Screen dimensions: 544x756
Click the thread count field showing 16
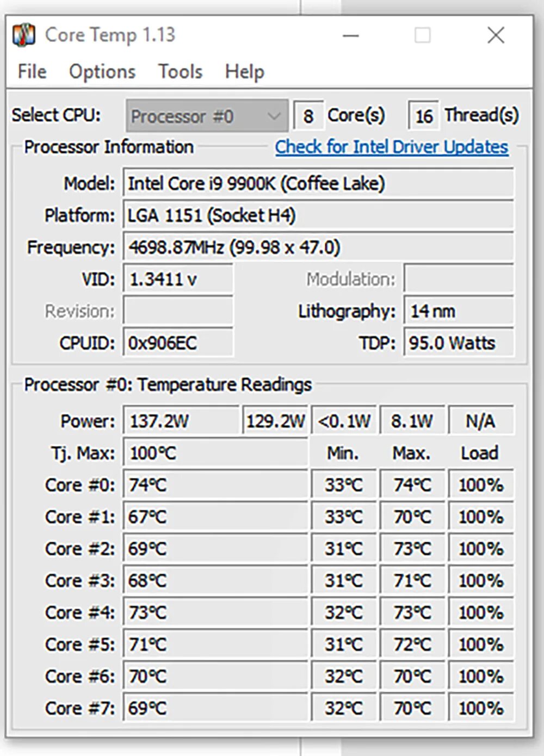[x=424, y=116]
